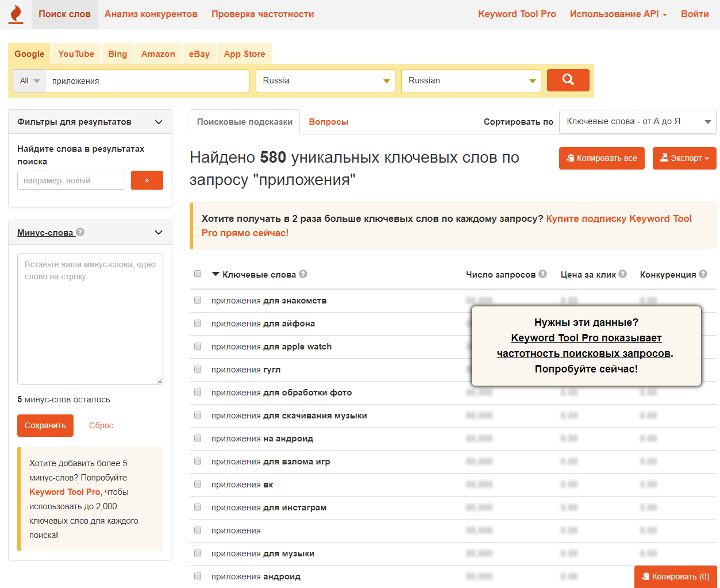The width and height of the screenshot is (720, 588).
Task: Click the » arrow to apply results filter
Action: pos(147,180)
